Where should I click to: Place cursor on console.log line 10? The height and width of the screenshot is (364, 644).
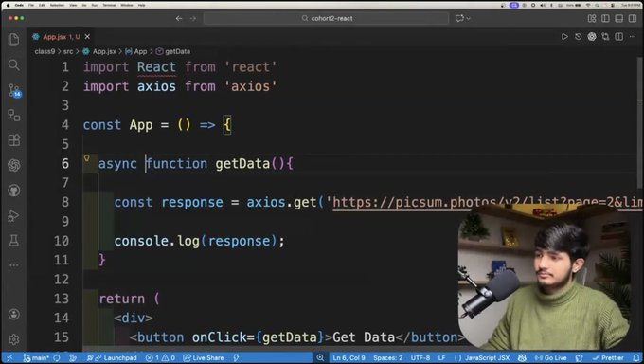(199, 241)
